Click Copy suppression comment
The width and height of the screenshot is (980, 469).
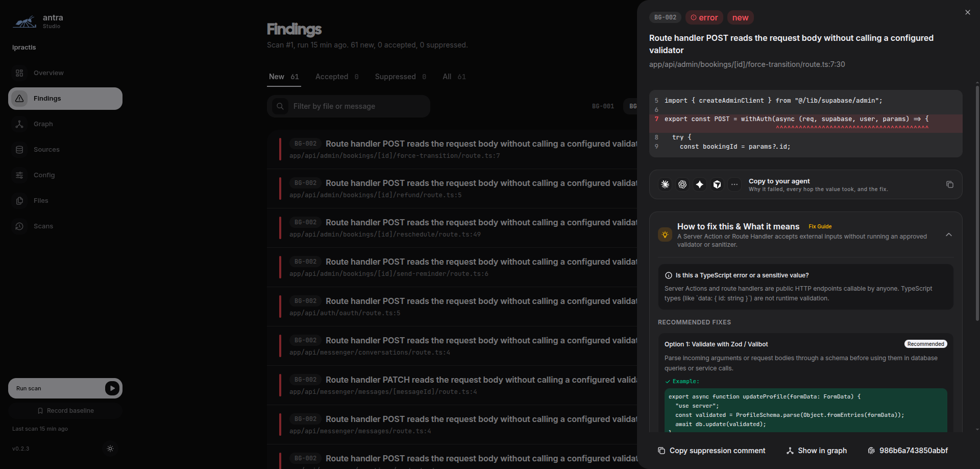coord(712,451)
